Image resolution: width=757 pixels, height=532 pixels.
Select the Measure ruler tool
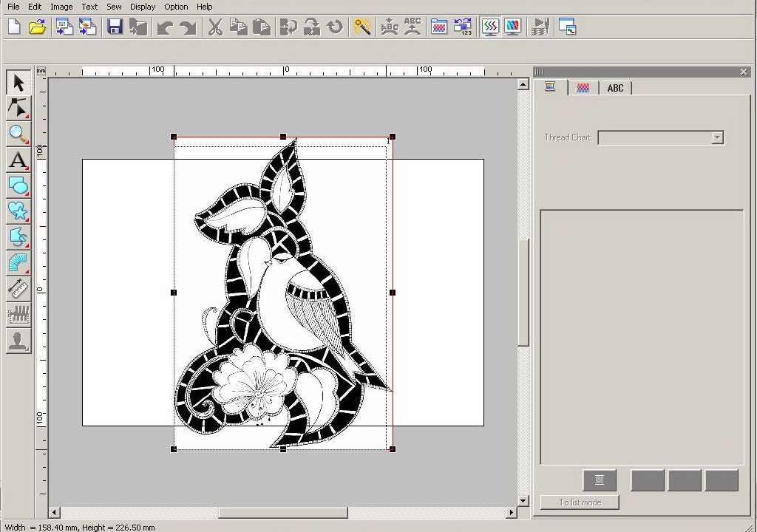[18, 288]
